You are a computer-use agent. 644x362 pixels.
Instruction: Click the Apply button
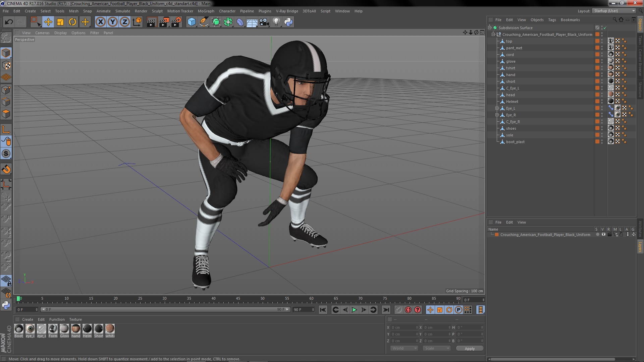coord(470,349)
